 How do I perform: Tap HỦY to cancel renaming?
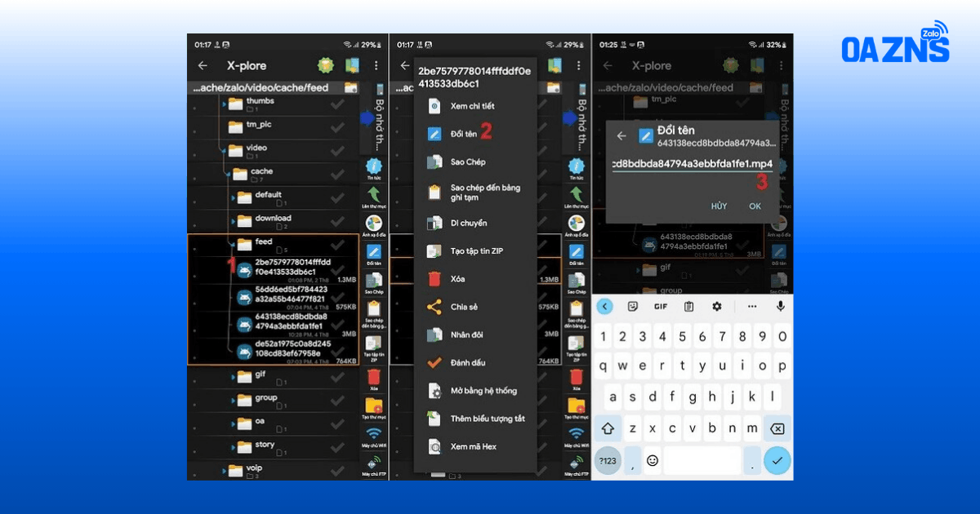[719, 206]
